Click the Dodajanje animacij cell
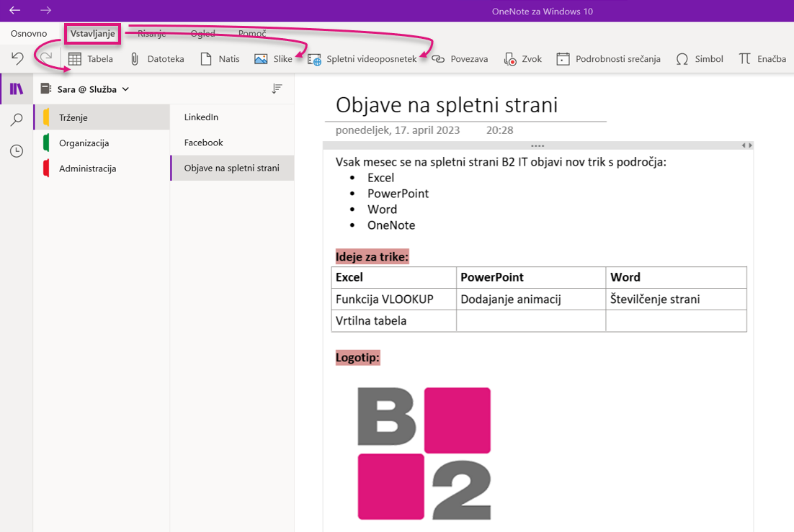This screenshot has height=532, width=794. point(531,299)
